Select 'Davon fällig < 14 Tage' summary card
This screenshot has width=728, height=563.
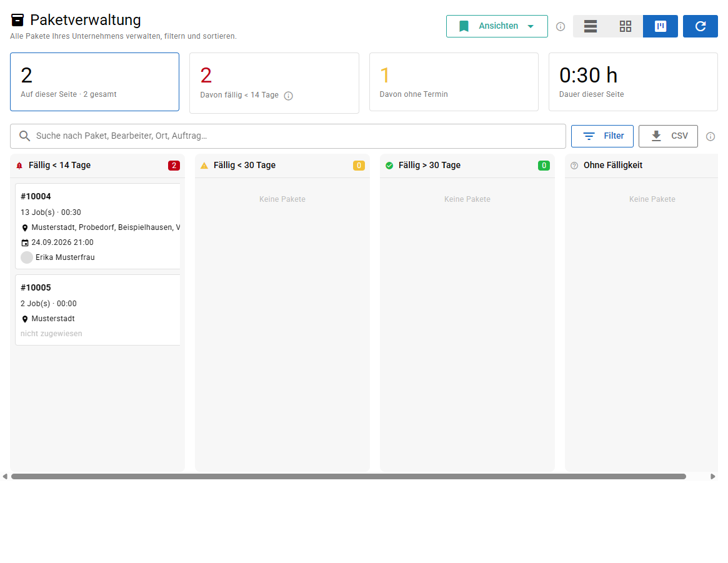click(274, 83)
